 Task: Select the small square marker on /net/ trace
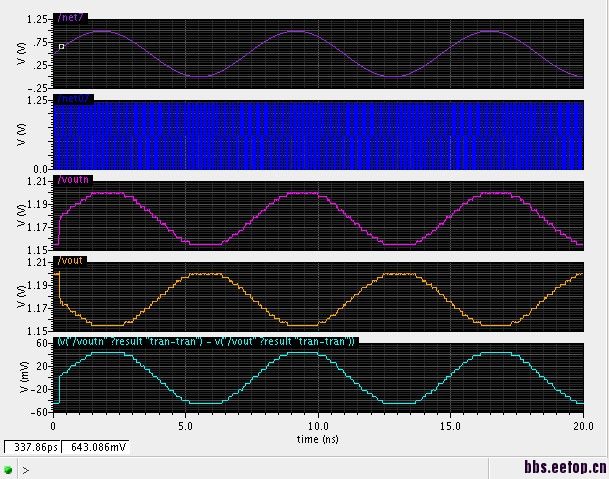pyautogui.click(x=61, y=47)
